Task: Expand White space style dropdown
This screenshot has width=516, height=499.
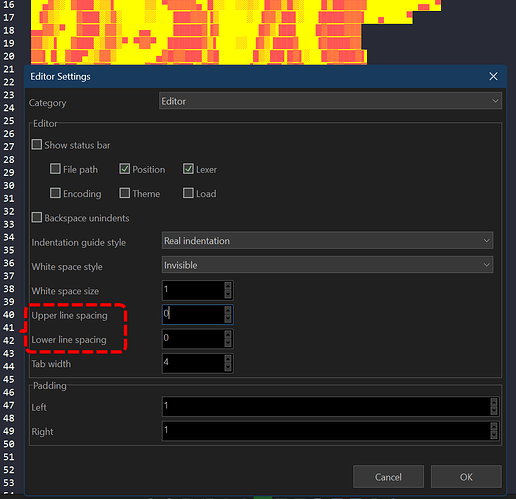Action: [327, 265]
